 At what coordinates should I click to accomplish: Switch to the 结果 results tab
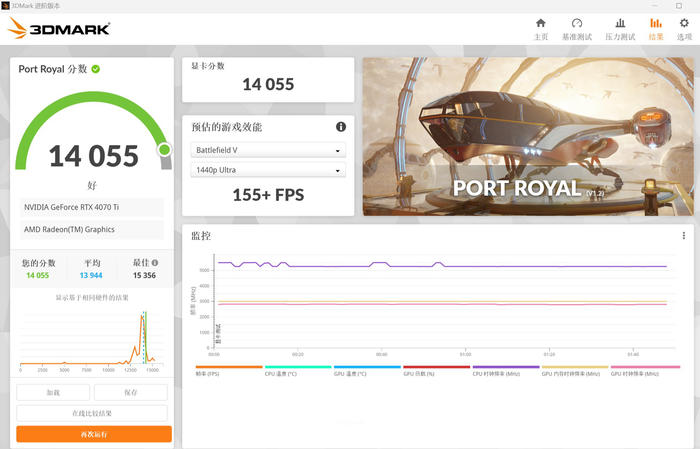pyautogui.click(x=656, y=28)
